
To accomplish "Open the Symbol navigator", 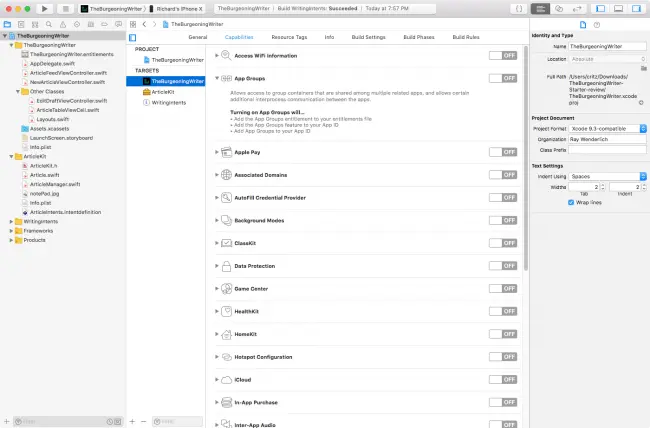I will tap(35, 24).
